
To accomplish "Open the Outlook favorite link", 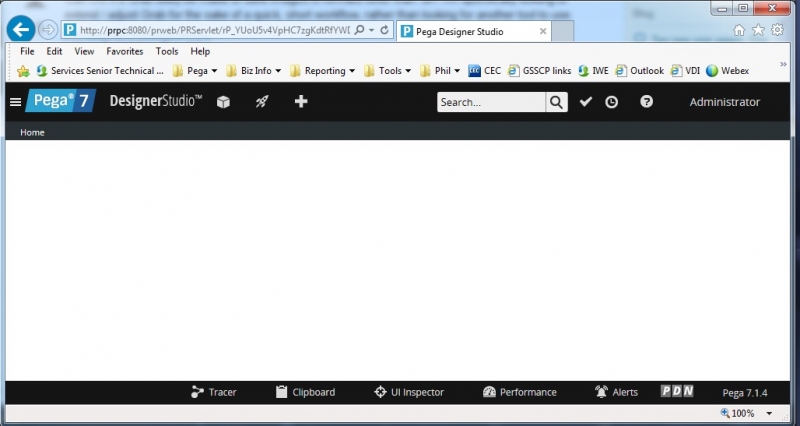I will pos(640,71).
